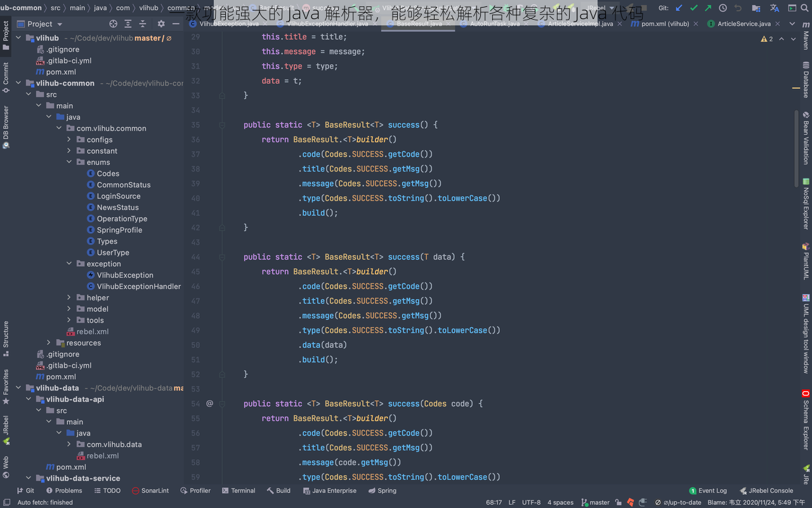Click the Git push arrow icon
The width and height of the screenshot is (812, 508).
click(708, 8)
